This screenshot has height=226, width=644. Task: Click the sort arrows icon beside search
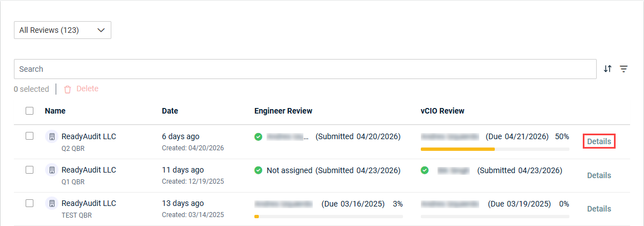[608, 69]
